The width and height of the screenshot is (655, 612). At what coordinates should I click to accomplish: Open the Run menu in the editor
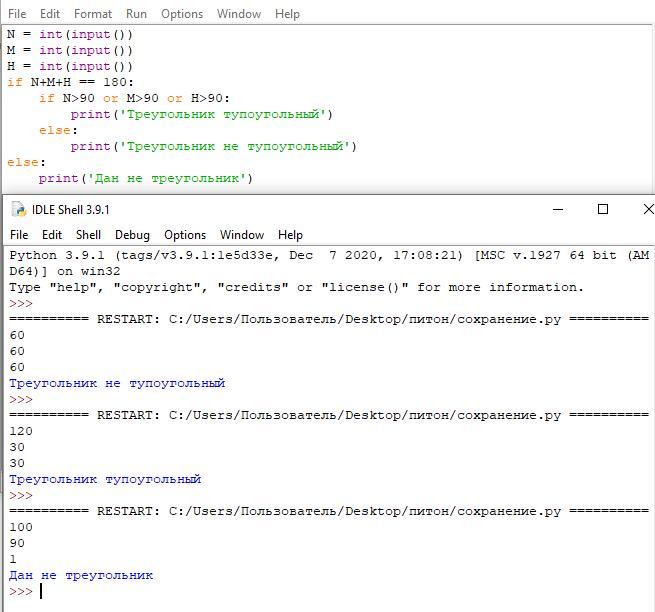136,14
